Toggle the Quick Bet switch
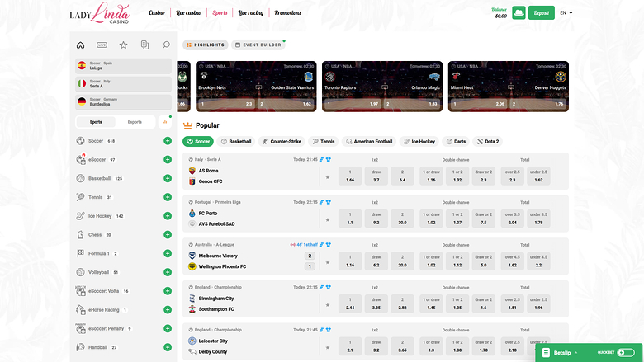This screenshot has height=362, width=644. (626, 352)
